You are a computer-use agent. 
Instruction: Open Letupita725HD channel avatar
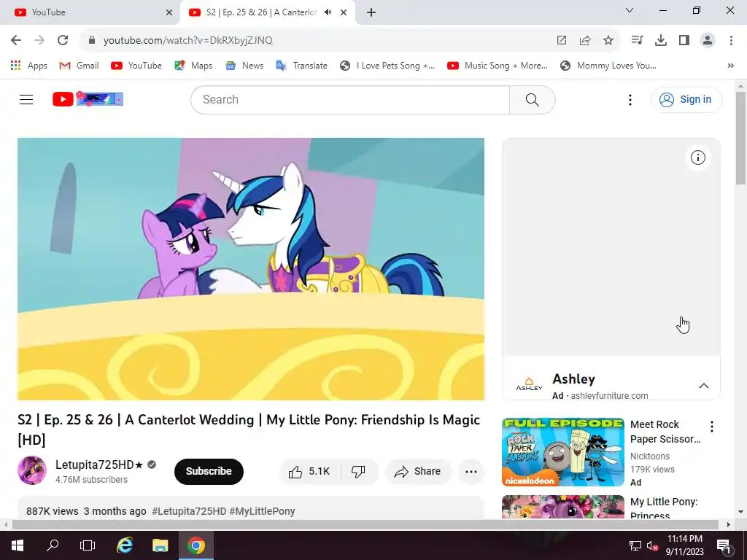pos(32,470)
